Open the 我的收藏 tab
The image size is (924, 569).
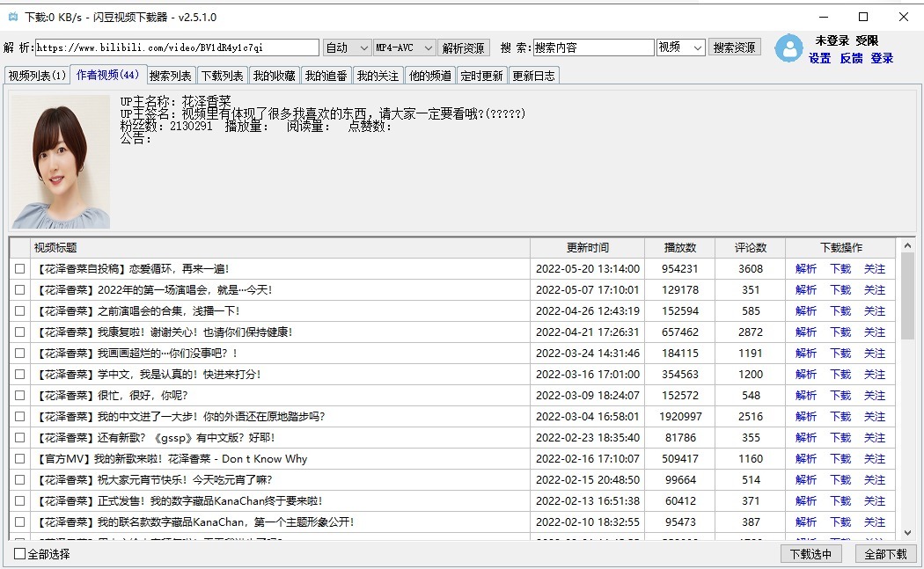274,76
